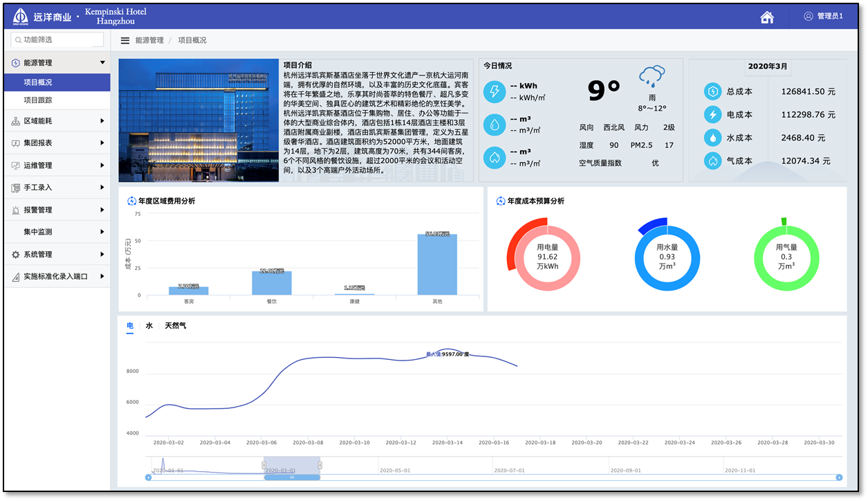868x501 pixels.
Task: Expand the 集中监测 menu arrow
Action: pyautogui.click(x=102, y=232)
